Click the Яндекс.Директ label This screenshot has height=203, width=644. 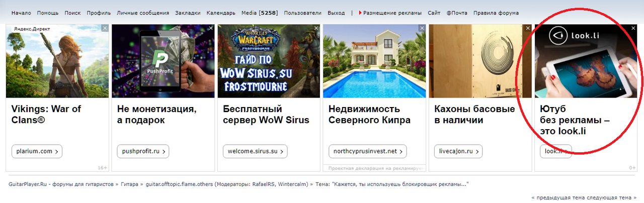pos(32,29)
